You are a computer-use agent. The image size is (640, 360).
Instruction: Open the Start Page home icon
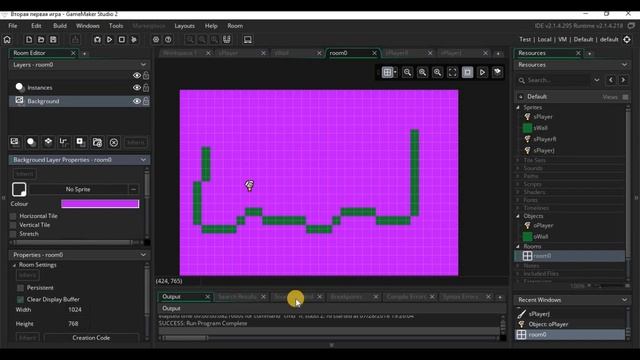(7, 40)
